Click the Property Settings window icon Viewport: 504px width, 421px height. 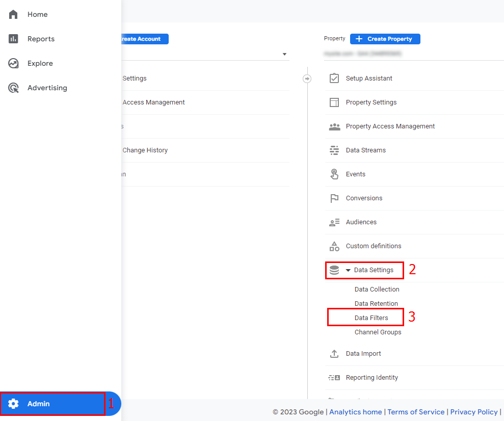[x=334, y=102]
